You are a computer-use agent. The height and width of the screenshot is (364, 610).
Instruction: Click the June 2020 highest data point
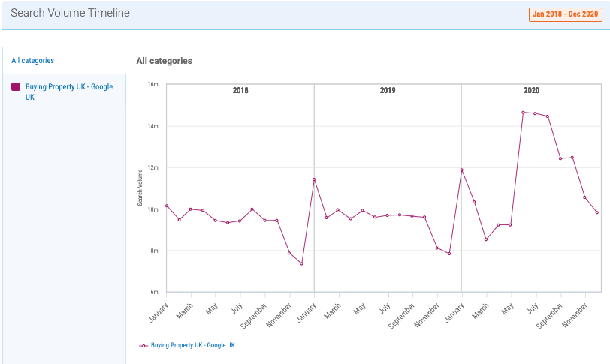pos(524,113)
